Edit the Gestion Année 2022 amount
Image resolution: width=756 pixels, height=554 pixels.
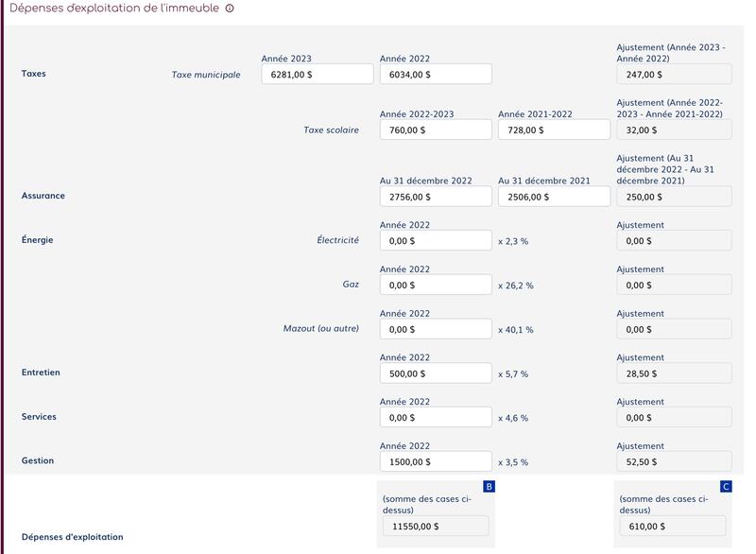click(435, 461)
